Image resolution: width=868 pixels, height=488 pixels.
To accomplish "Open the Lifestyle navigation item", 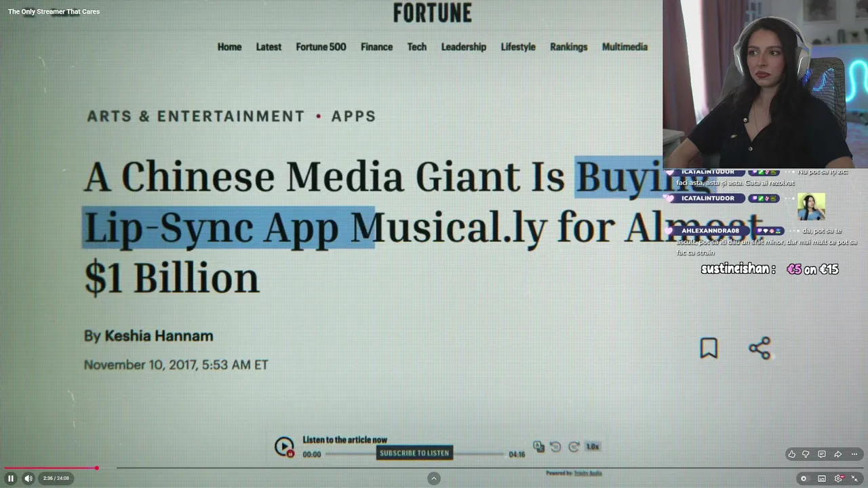I will [x=518, y=47].
